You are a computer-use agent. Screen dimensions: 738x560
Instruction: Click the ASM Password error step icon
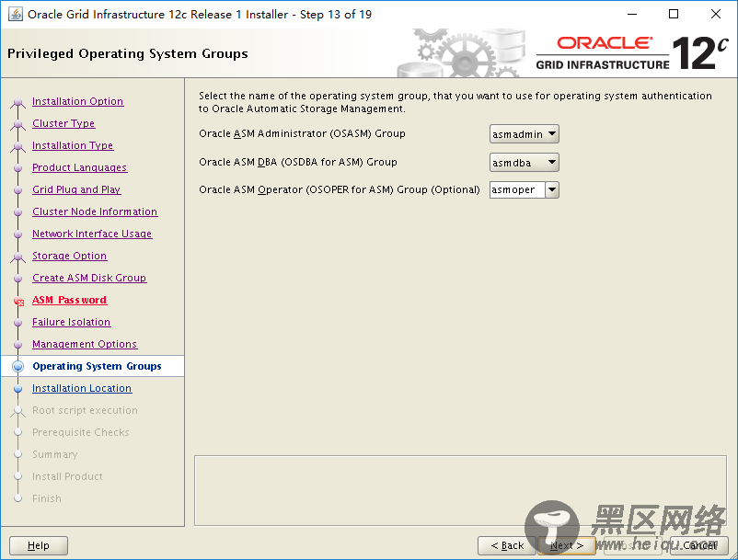coord(18,301)
